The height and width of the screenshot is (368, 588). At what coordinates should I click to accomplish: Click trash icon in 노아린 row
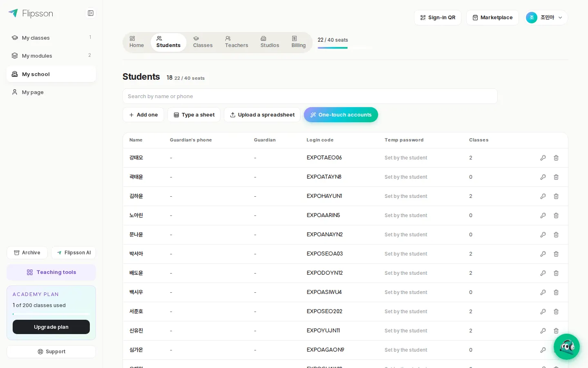pos(556,215)
